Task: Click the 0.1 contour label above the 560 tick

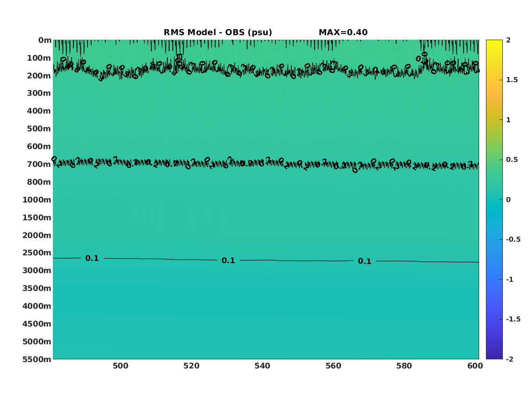Action: coord(365,261)
